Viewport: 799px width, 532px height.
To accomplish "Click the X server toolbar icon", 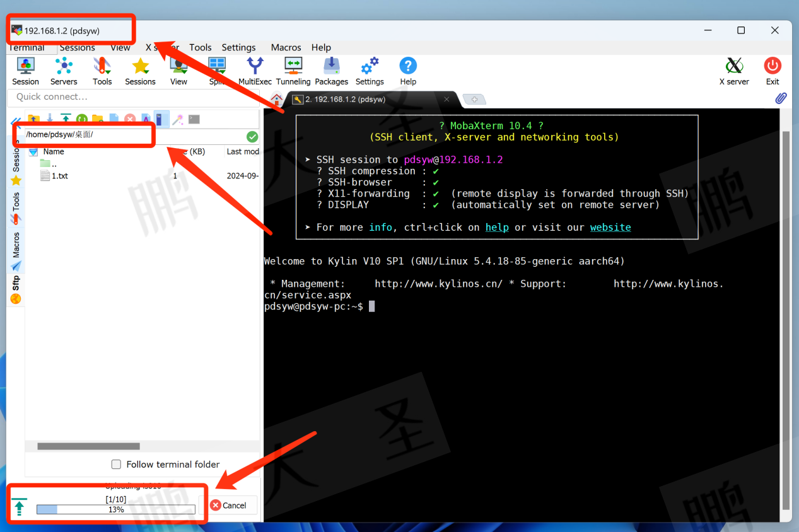I will pos(734,71).
